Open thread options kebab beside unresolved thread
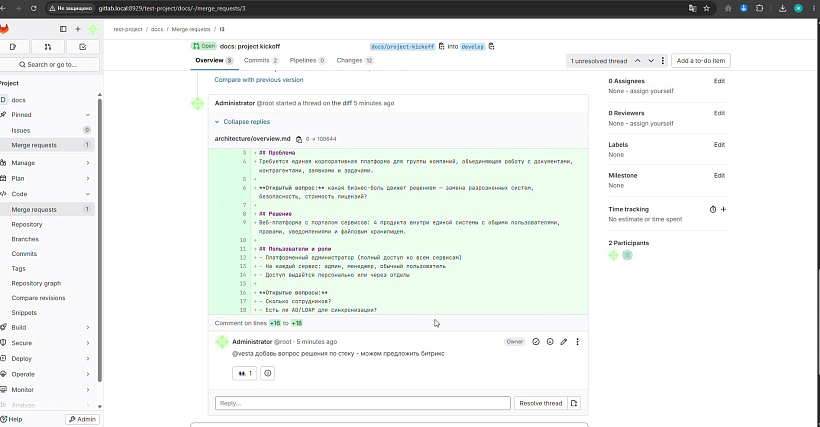This screenshot has height=427, width=820. tap(663, 61)
